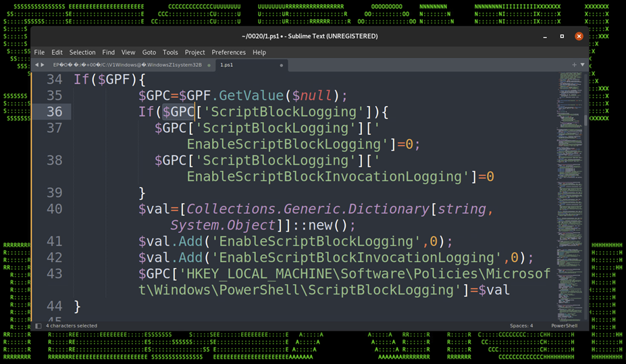Click the previous tab left arrow
626x364 pixels.
click(36, 65)
